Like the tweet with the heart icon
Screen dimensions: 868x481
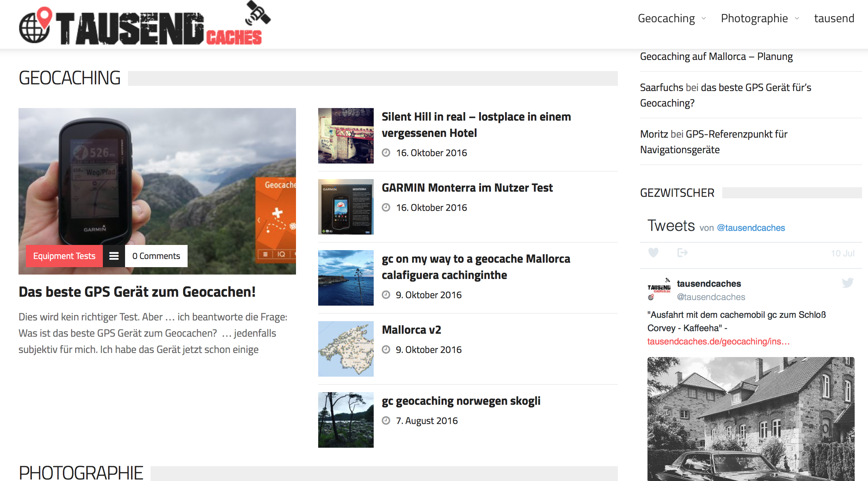click(x=653, y=253)
